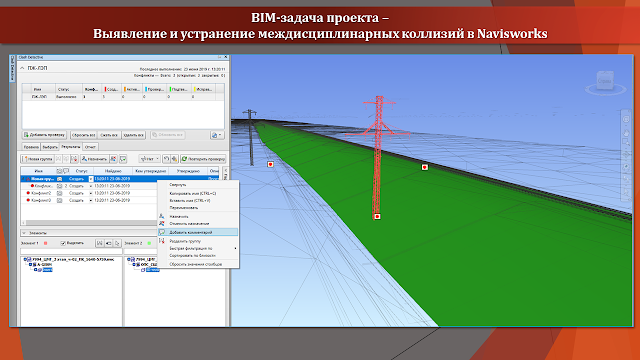Choose Назначить in the context menu
The width and height of the screenshot is (640, 360).
click(198, 216)
